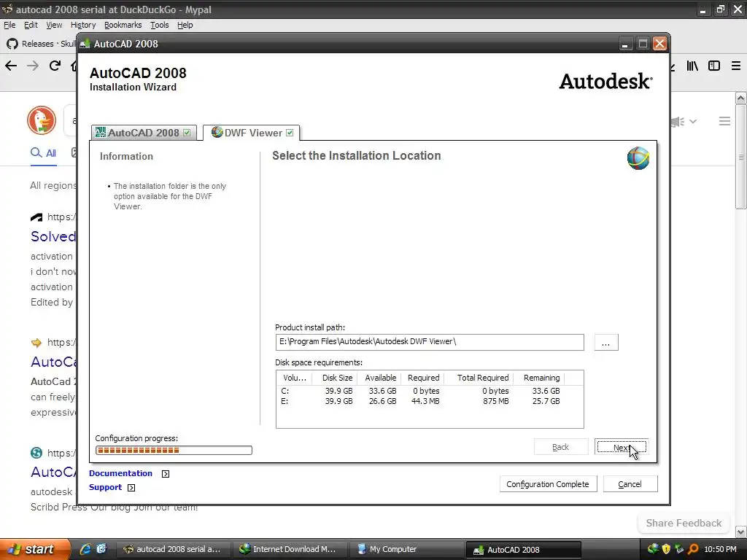Screen dimensions: 747x560
Task: Launch Internet Explorer from quick launch
Action: click(x=85, y=549)
